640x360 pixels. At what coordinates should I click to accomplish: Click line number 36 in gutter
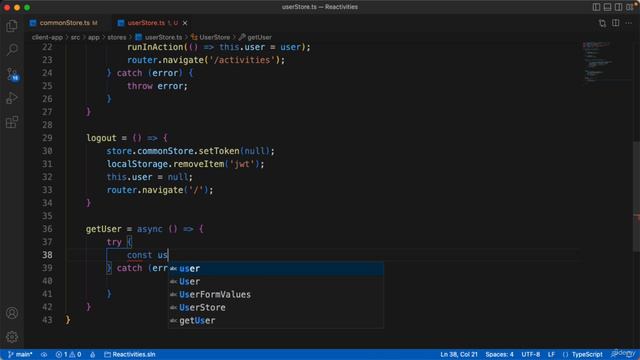click(x=47, y=229)
